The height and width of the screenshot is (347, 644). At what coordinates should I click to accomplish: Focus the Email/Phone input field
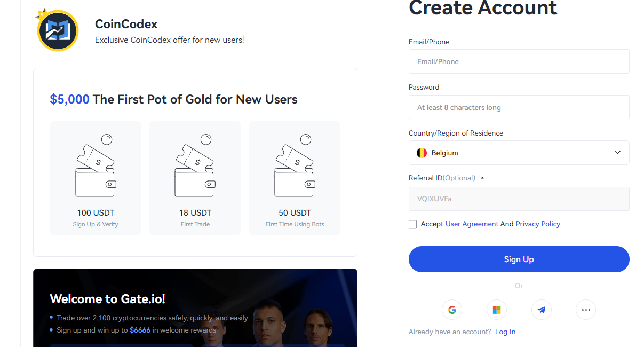pyautogui.click(x=519, y=61)
